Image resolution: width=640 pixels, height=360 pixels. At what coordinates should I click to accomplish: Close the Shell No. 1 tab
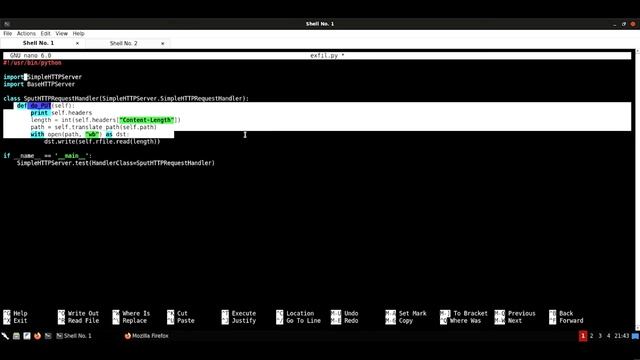coord(77,43)
